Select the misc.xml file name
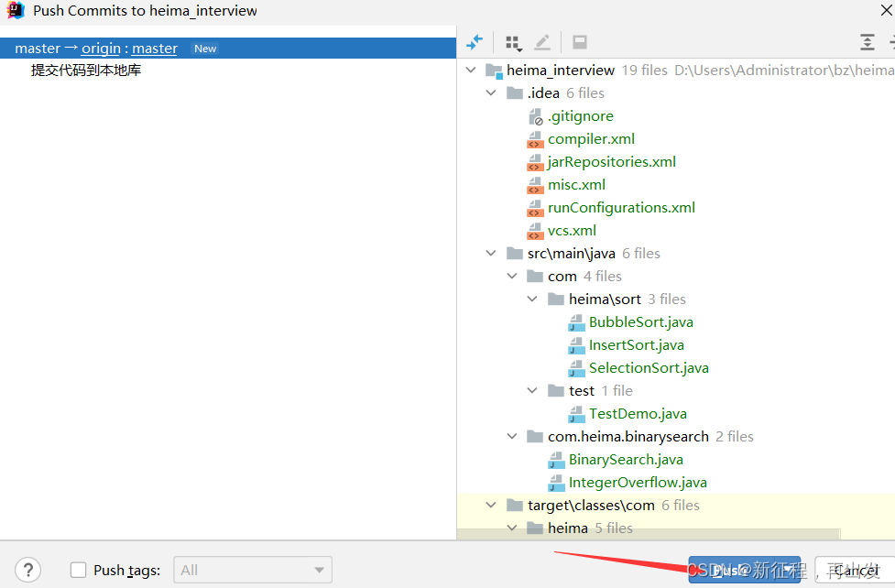 pyautogui.click(x=576, y=185)
